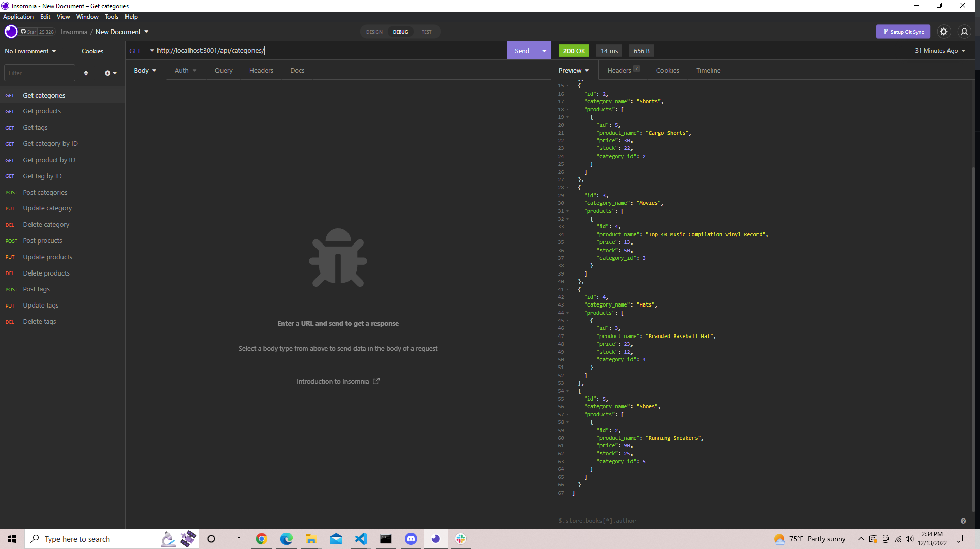Open the Body type dropdown

click(145, 70)
